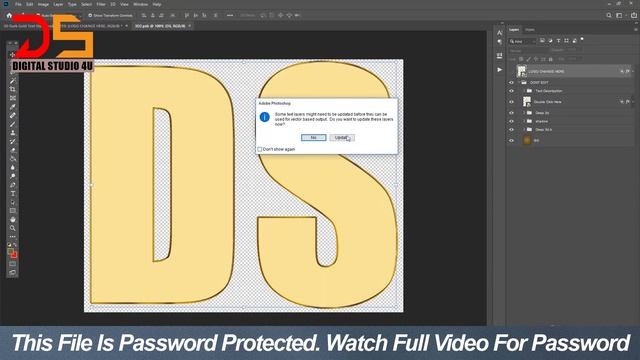Select LOGO CHANGE HERE layer thumbnail

coord(522,71)
